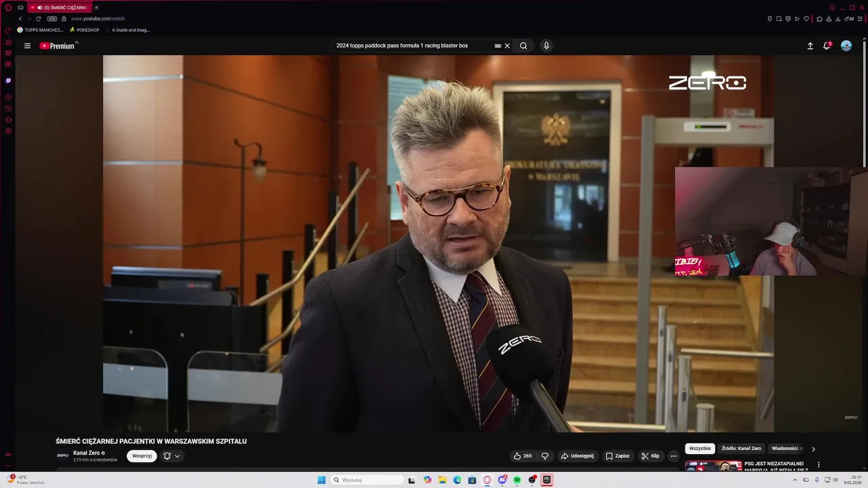This screenshot has height=488, width=868.
Task: Open the Opera pinboards pin icon
Action: tap(770, 19)
